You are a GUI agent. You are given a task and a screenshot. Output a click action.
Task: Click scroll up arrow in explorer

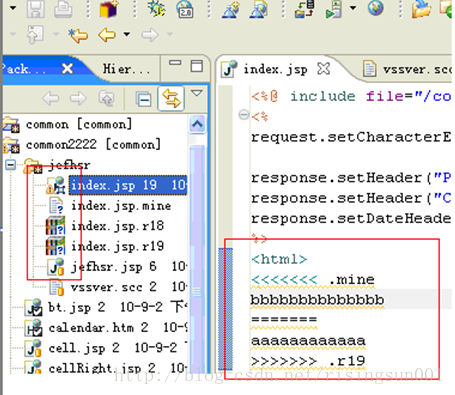click(x=197, y=124)
